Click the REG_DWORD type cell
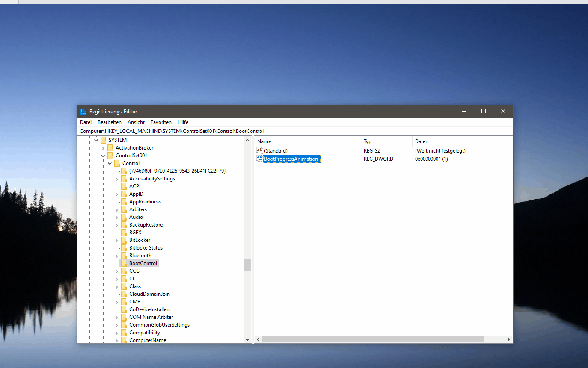The width and height of the screenshot is (588, 368). 378,159
